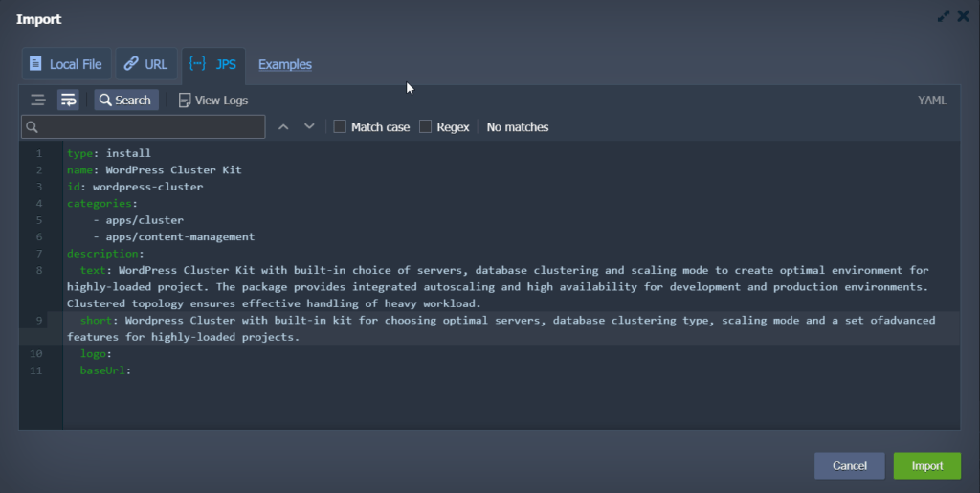The image size is (980, 493).
Task: Click the 'name: WordPress Cluster Kit' line
Action: click(x=154, y=170)
